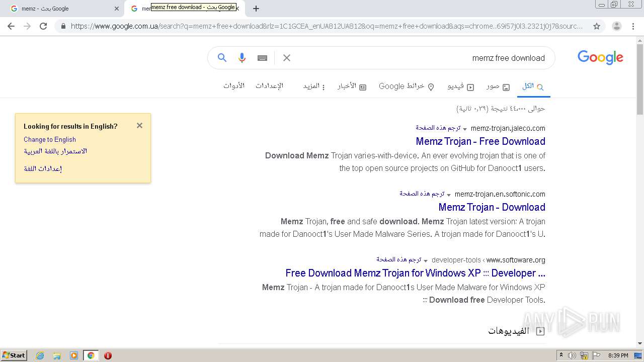Image resolution: width=644 pixels, height=362 pixels.
Task: Expand dropdown arrow beside www.softoware.org
Action: coord(426,260)
